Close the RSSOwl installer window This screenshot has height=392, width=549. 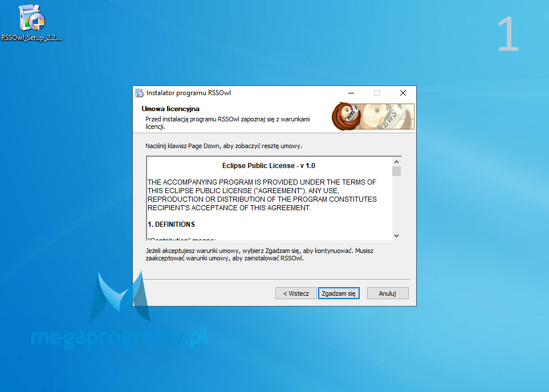403,93
